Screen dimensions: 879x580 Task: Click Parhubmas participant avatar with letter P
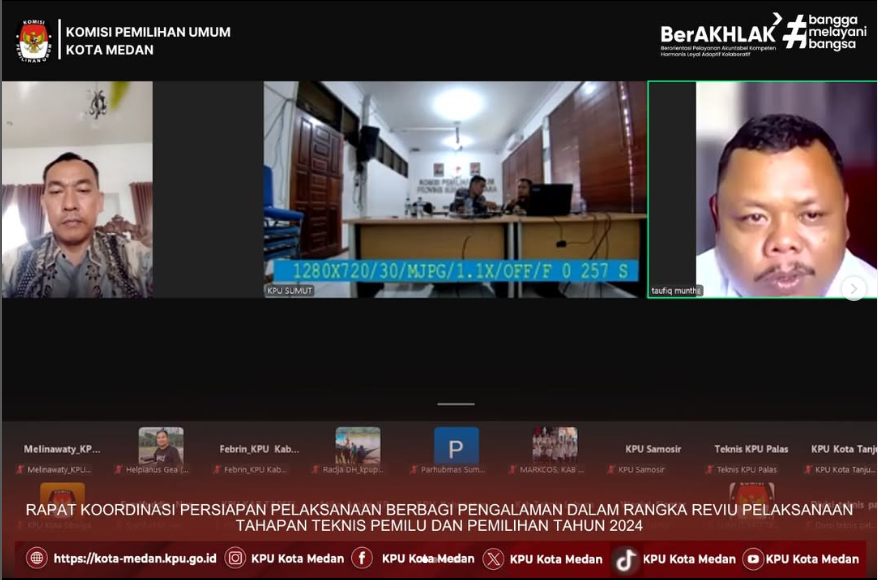(x=456, y=446)
